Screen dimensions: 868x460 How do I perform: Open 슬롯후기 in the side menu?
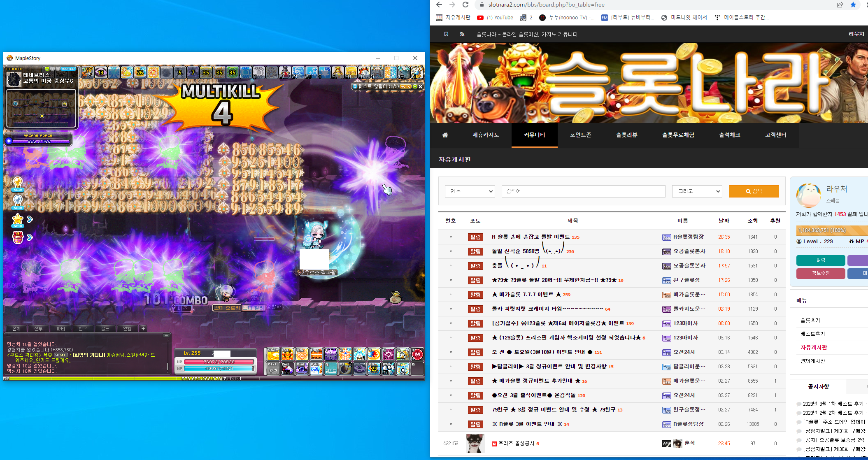pos(810,320)
